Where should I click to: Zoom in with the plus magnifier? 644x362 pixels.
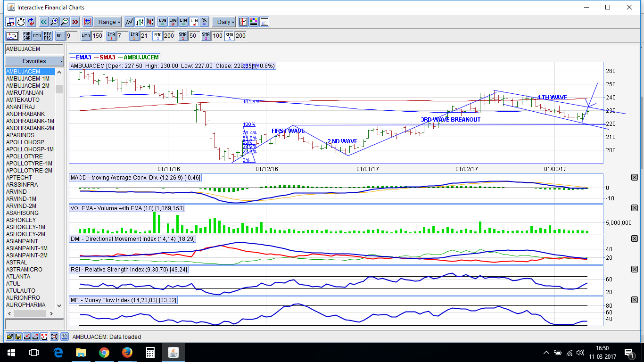[54, 22]
